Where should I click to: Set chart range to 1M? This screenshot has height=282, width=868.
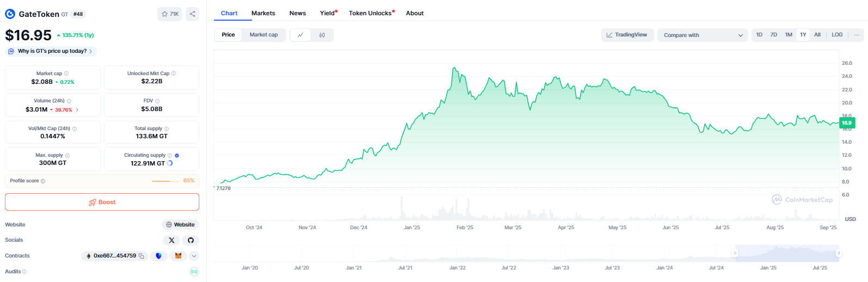pyautogui.click(x=788, y=35)
